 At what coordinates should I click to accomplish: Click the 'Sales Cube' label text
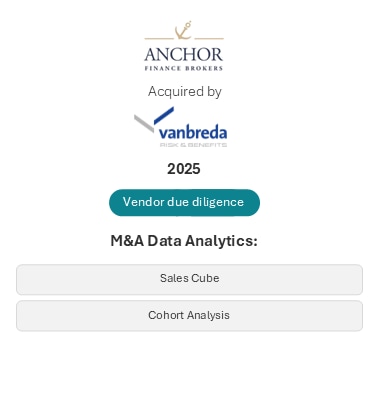[x=189, y=278]
